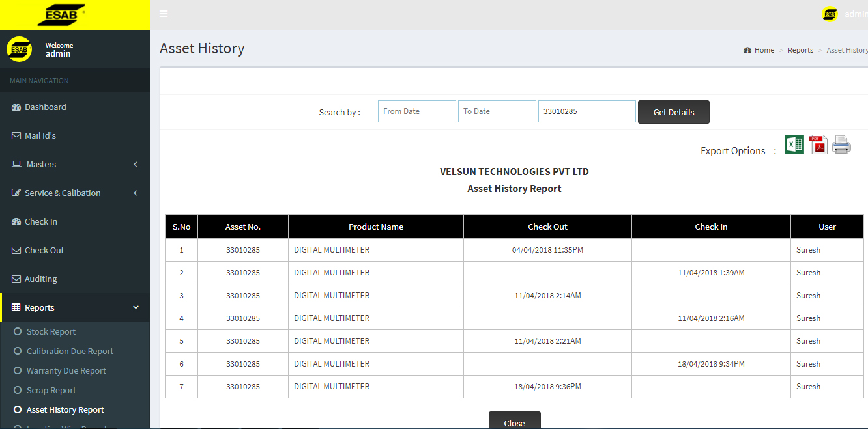Viewport: 868px width, 429px height.
Task: Click the To Date input field
Action: tap(497, 111)
